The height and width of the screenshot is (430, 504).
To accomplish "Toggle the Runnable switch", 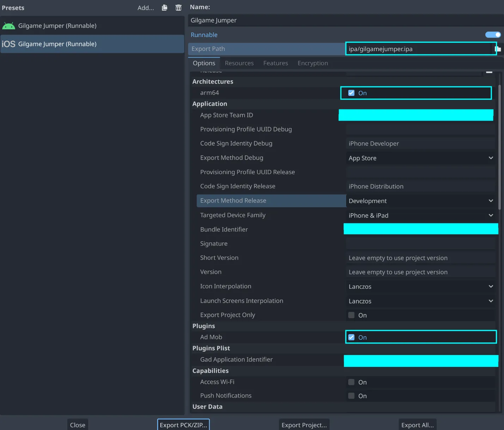I will pyautogui.click(x=493, y=35).
